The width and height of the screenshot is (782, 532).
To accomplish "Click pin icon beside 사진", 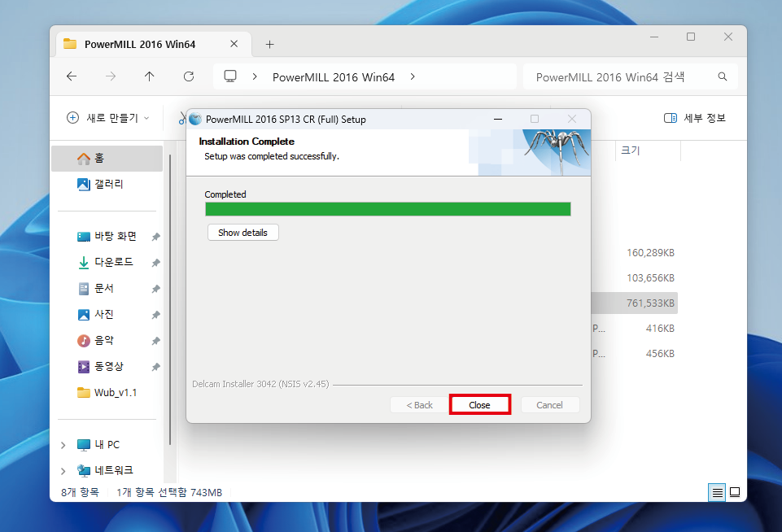I will pos(155,315).
